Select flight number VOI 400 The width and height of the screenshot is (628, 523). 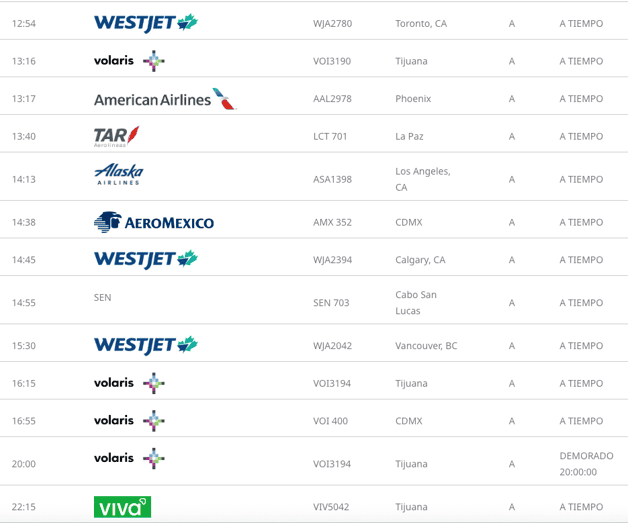coord(330,421)
